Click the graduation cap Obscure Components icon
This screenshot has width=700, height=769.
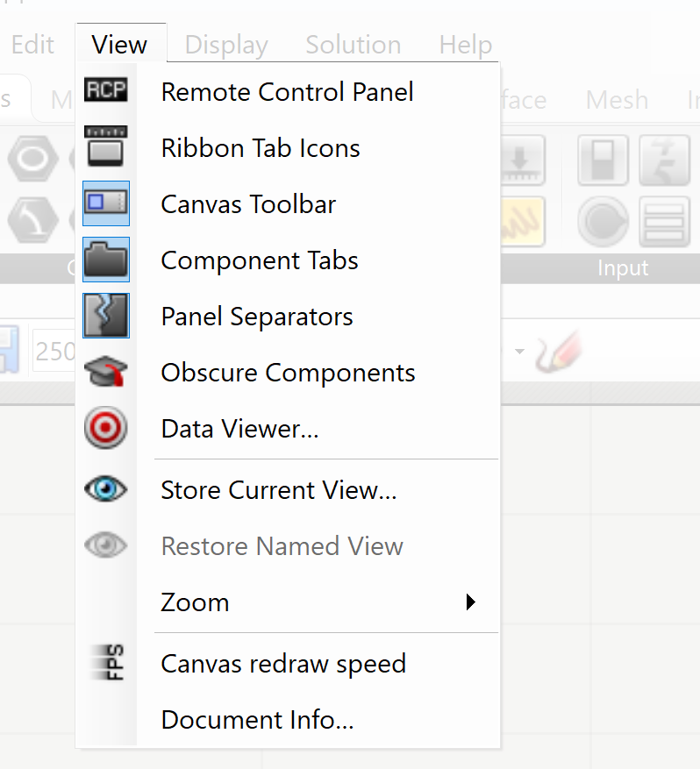coord(106,373)
